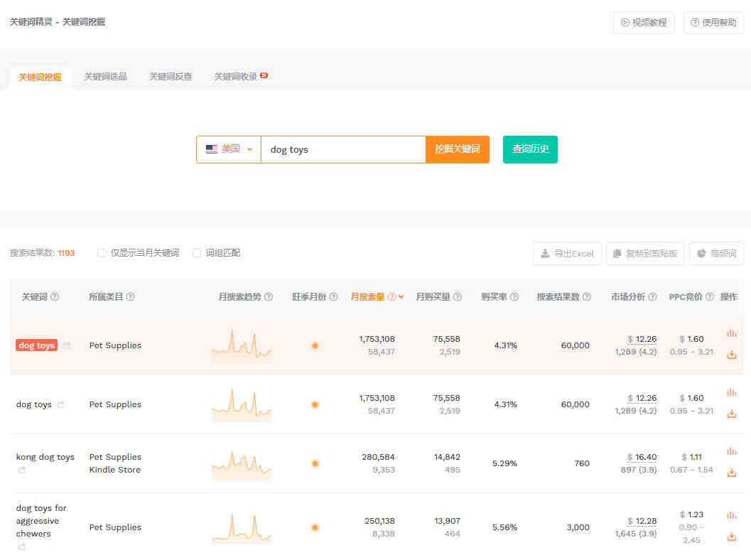Click download icon in second dog toys row
751x560 pixels.
coord(731,414)
